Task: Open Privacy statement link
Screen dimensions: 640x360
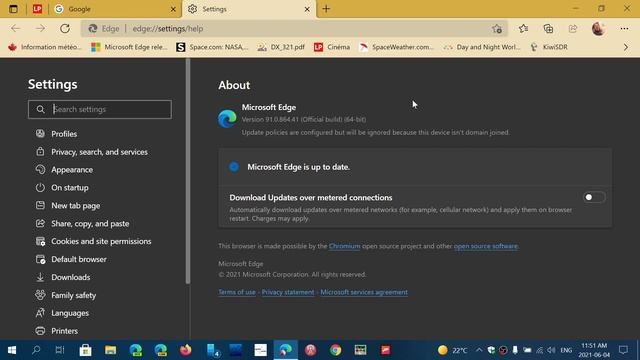Action: tap(288, 292)
